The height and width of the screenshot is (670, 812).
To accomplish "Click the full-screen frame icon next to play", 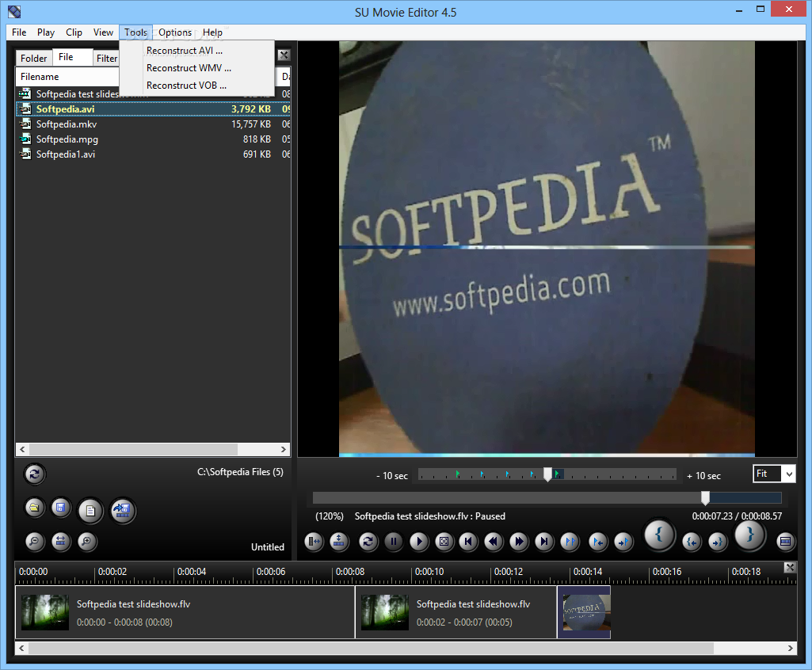I will point(444,542).
